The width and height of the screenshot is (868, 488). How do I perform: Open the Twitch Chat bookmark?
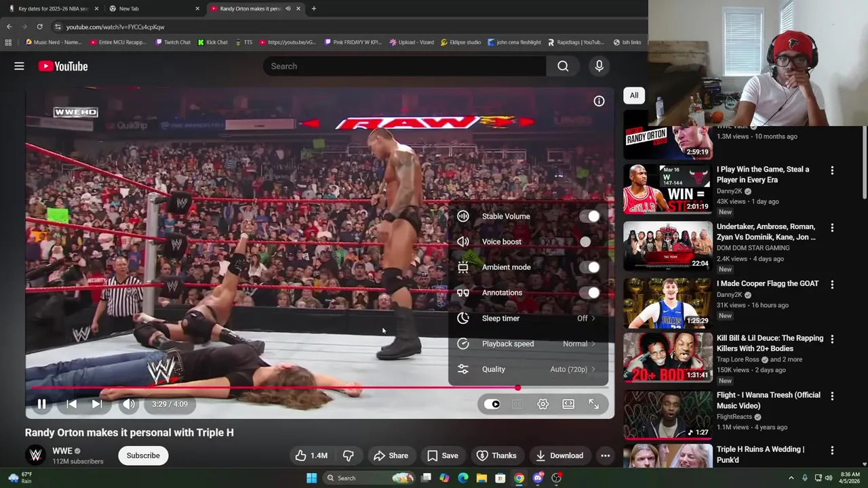click(x=173, y=42)
